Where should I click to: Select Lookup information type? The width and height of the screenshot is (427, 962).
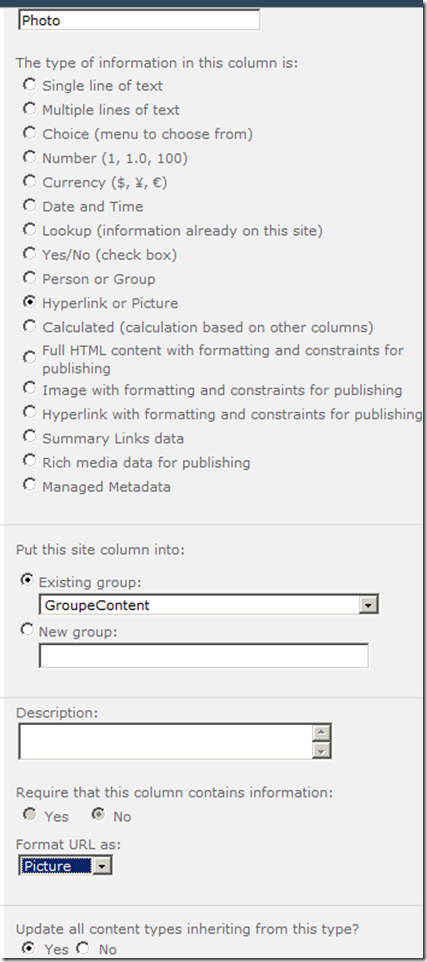click(29, 229)
